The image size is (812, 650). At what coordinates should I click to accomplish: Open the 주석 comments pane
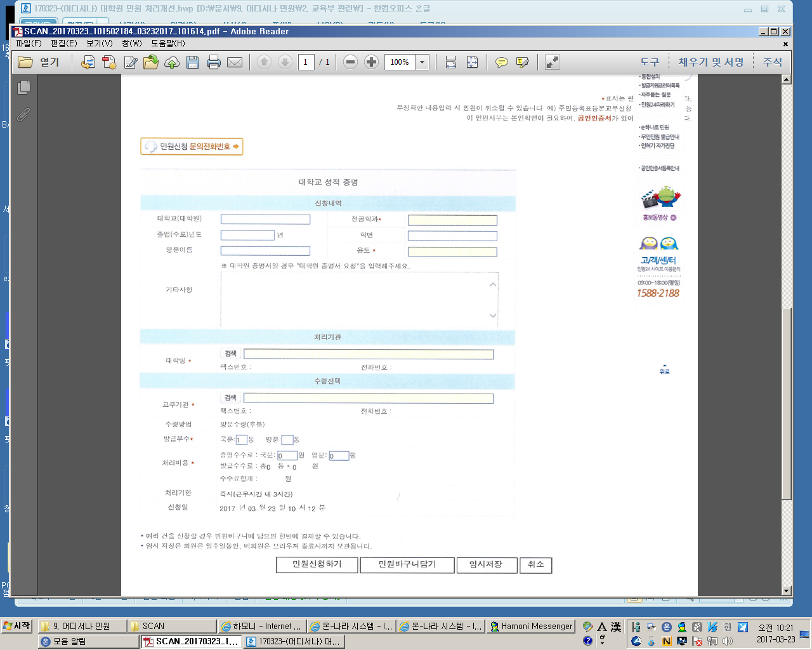[x=773, y=62]
